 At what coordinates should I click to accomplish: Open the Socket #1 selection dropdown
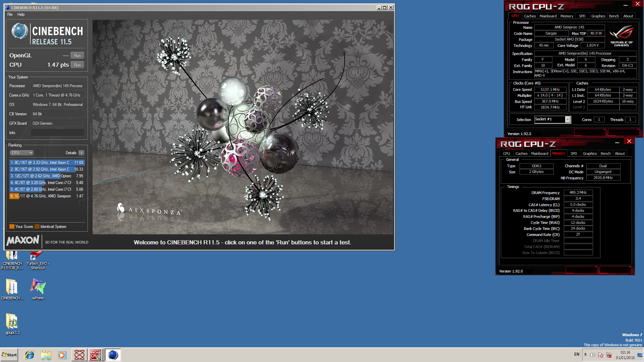pos(552,120)
